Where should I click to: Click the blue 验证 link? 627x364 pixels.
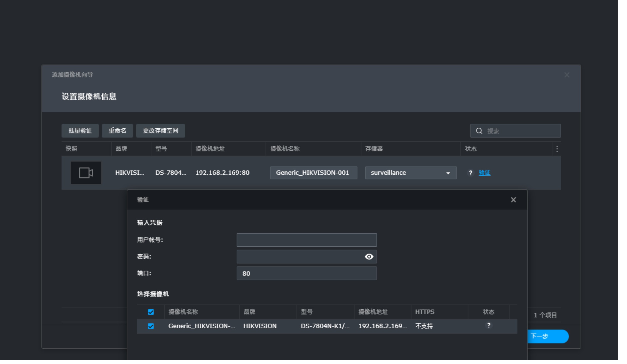click(x=484, y=173)
